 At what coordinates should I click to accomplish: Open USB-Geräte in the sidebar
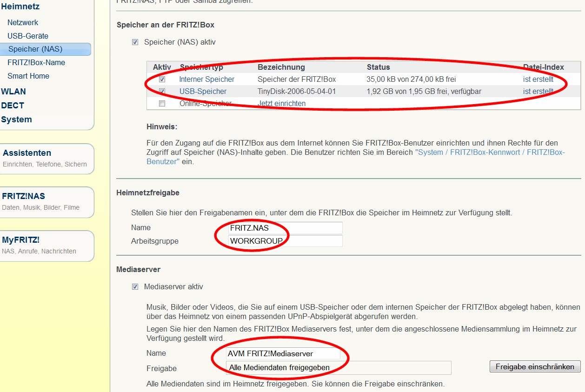[28, 36]
